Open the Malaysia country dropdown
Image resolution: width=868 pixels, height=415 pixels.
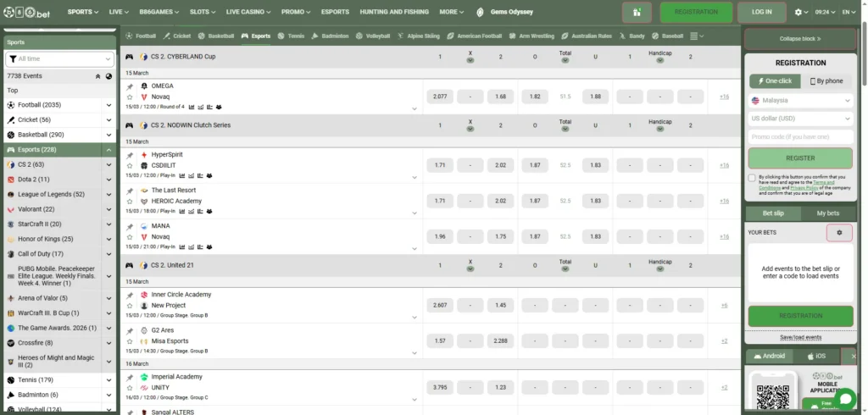click(800, 101)
